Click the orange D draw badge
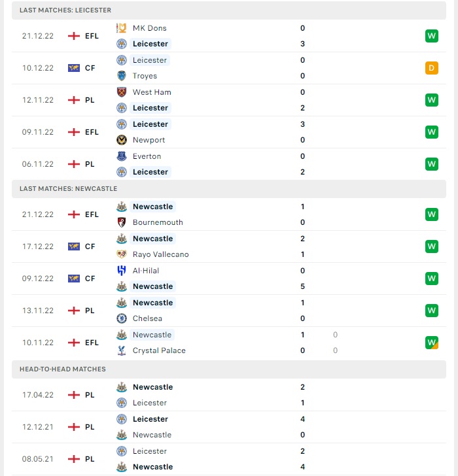Viewport: 458px width, 476px height. pyautogui.click(x=432, y=68)
